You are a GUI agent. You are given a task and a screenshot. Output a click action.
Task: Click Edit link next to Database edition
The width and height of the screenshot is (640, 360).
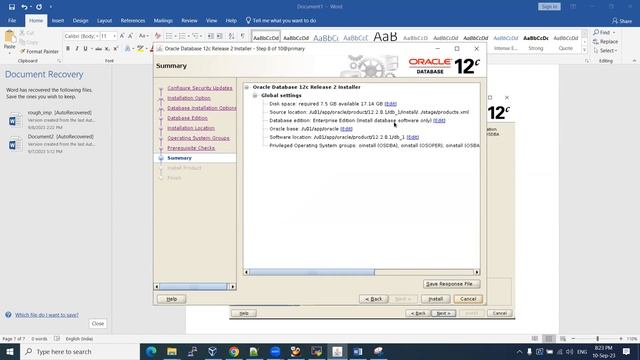pos(439,120)
